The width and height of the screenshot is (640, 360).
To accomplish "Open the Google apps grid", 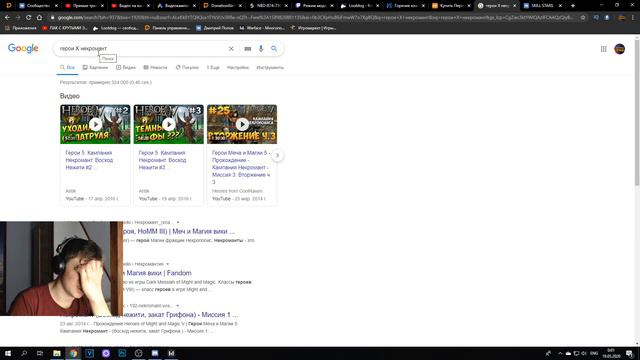I will click(603, 49).
